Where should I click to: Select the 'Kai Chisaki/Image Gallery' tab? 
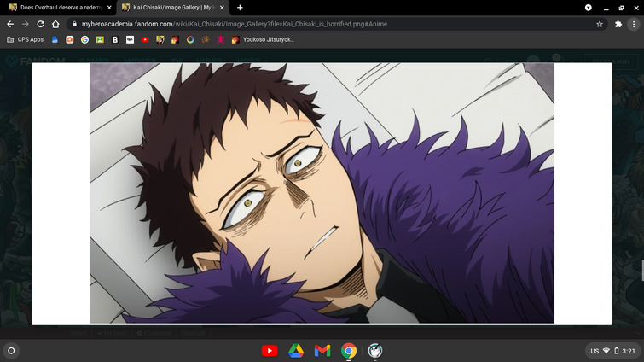click(172, 8)
